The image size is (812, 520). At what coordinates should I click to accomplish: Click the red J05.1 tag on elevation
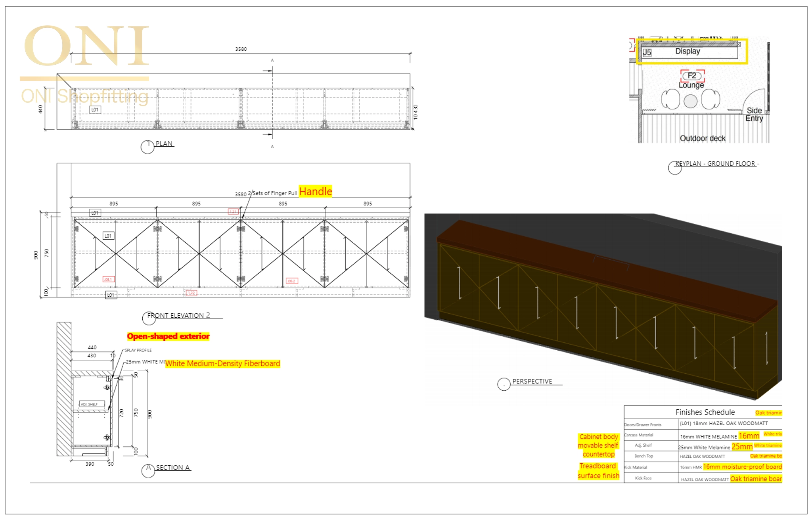pos(108,279)
